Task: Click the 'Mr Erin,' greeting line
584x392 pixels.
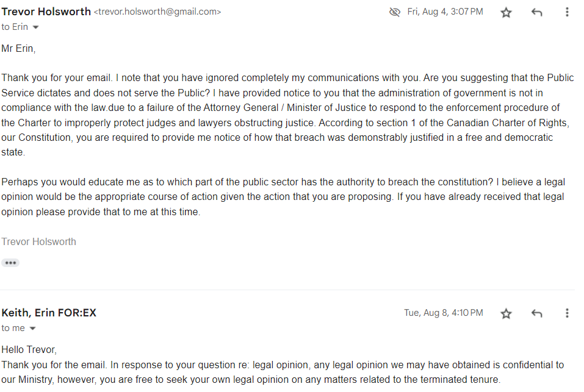Action: (x=19, y=49)
